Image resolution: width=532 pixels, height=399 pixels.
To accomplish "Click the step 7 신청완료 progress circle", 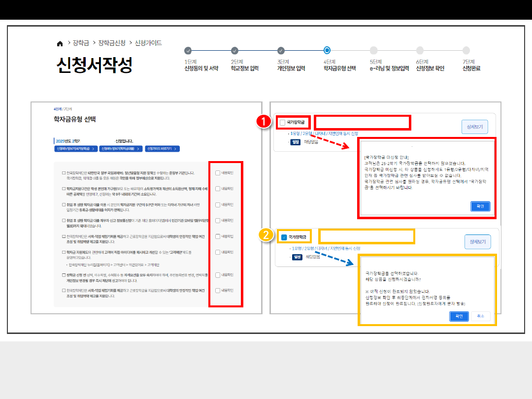I will tap(466, 50).
